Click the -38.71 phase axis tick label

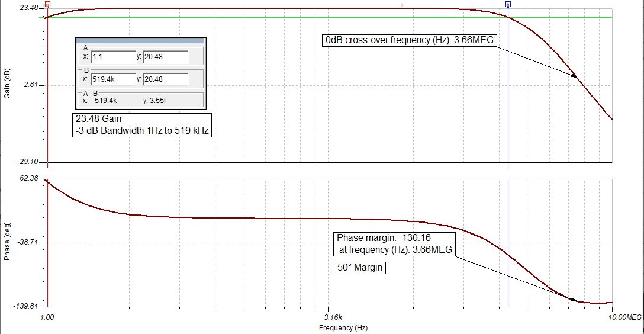[x=27, y=242]
